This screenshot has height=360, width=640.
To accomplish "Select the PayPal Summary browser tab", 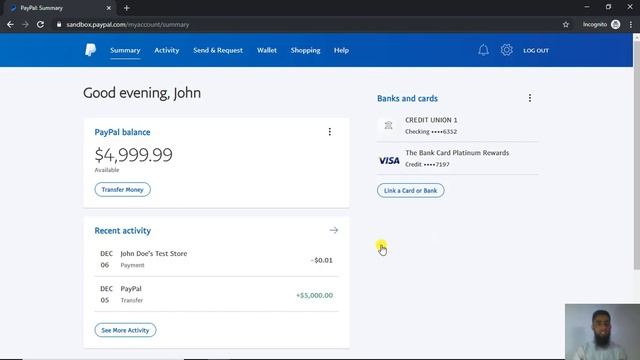I will 59,8.
